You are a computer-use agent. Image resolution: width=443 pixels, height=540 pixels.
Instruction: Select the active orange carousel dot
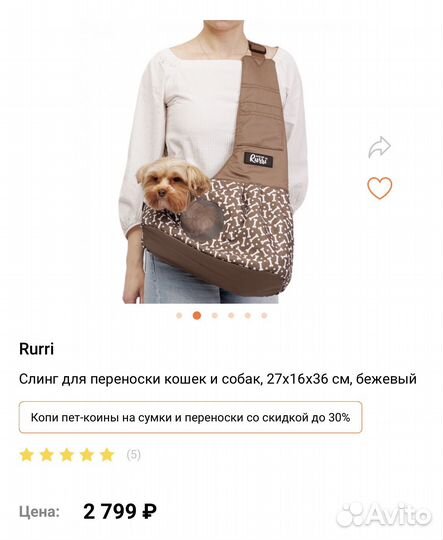[197, 315]
